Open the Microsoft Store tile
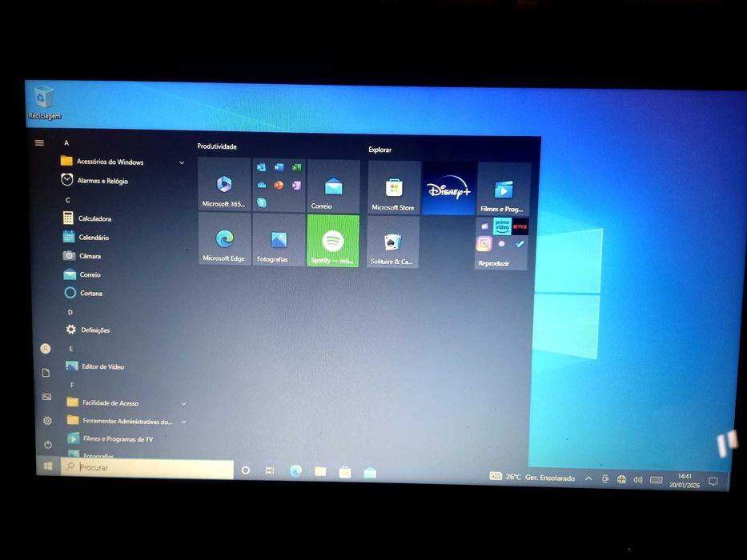Viewport: 747px width, 560px height. tap(394, 187)
